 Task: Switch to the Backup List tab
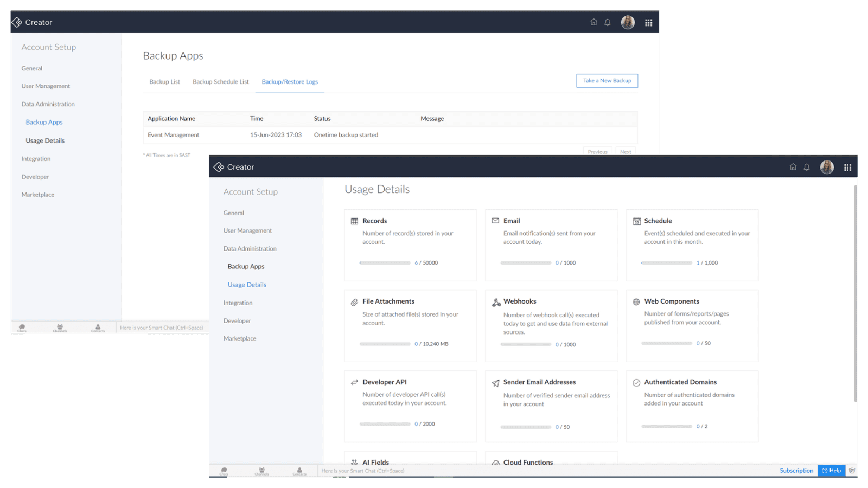pyautogui.click(x=164, y=82)
